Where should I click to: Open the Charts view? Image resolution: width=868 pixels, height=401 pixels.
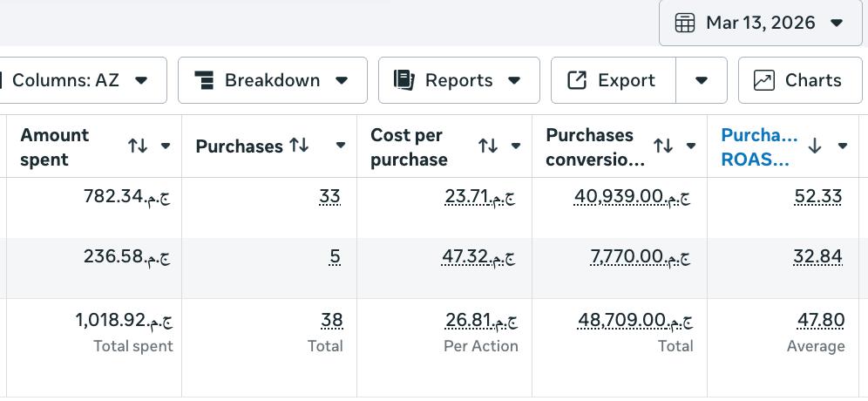click(x=800, y=80)
